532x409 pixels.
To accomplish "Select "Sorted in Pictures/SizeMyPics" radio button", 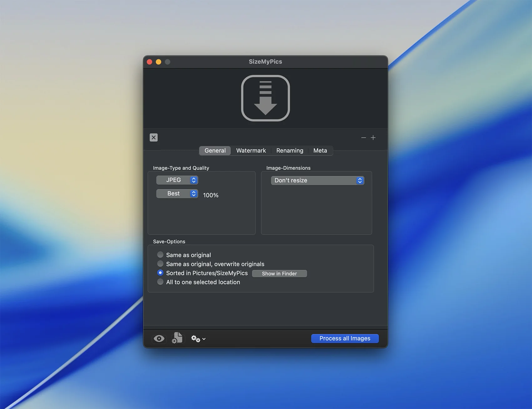I will (160, 273).
